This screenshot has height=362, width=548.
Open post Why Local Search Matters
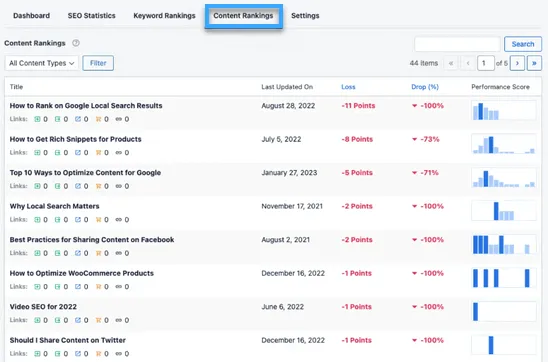(x=55, y=206)
